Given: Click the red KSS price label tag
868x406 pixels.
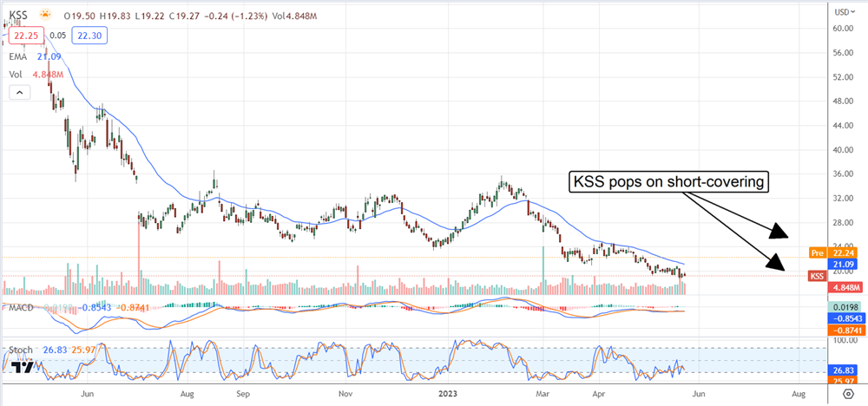Looking at the screenshot, I should pos(817,276).
